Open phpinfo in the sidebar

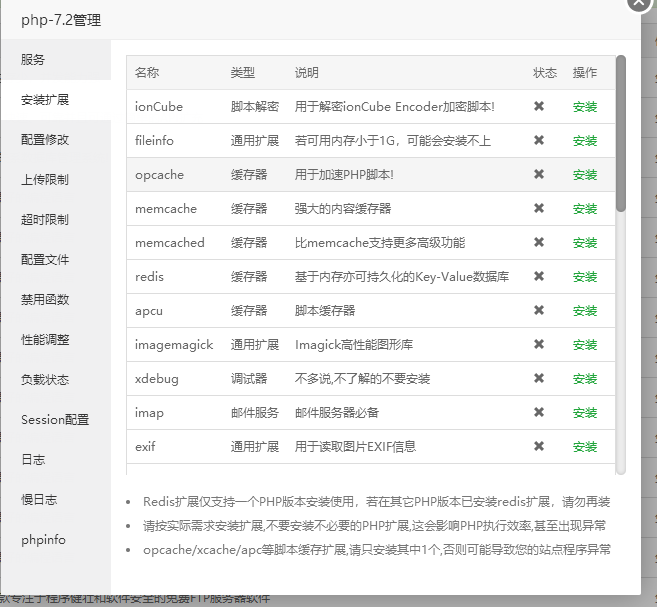pos(56,540)
